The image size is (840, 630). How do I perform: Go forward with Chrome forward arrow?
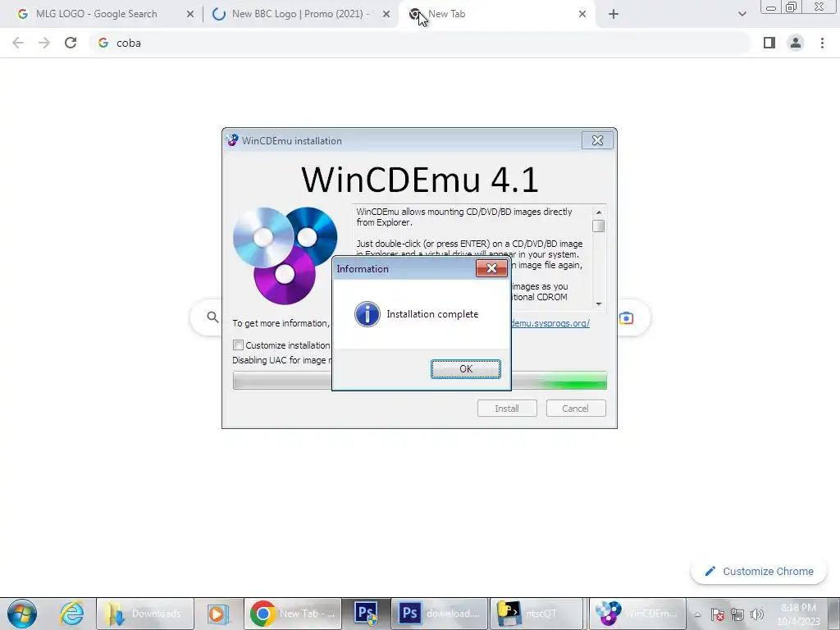tap(44, 43)
